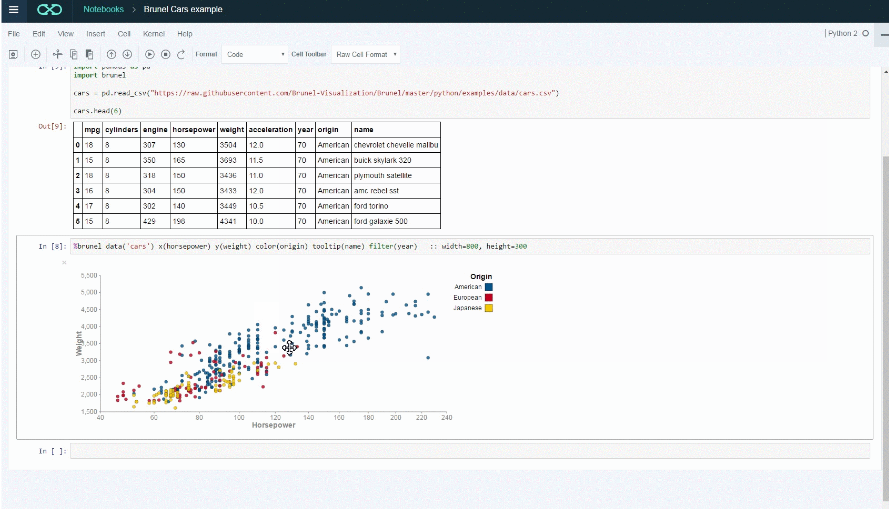
Task: Open the Insert menu
Action: point(95,34)
